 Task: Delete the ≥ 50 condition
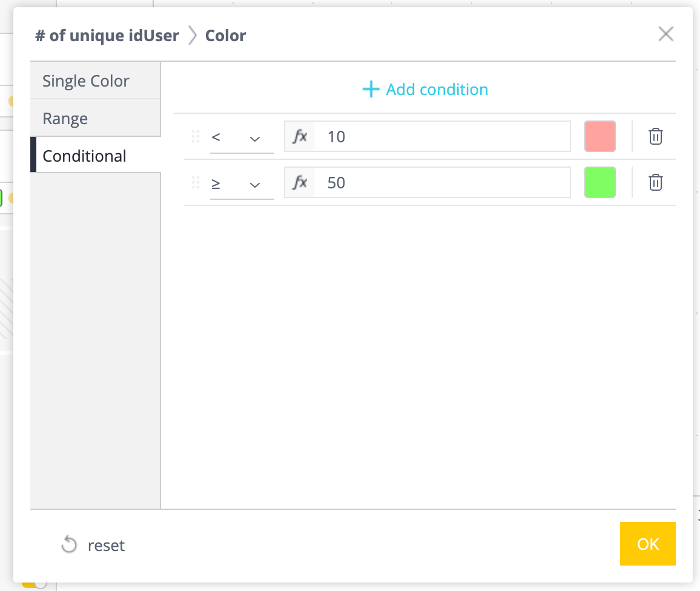point(655,182)
